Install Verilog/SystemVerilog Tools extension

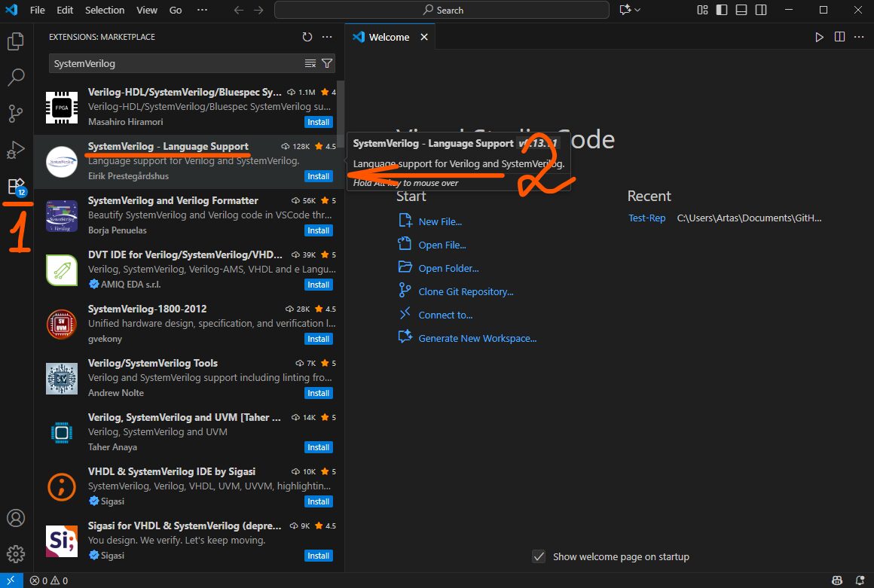(x=318, y=393)
